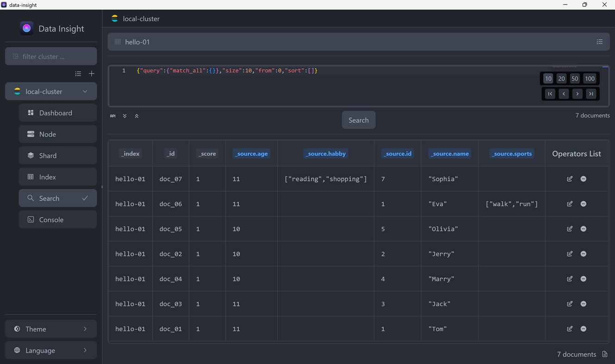
Task: Click the _score column header
Action: [x=207, y=154]
